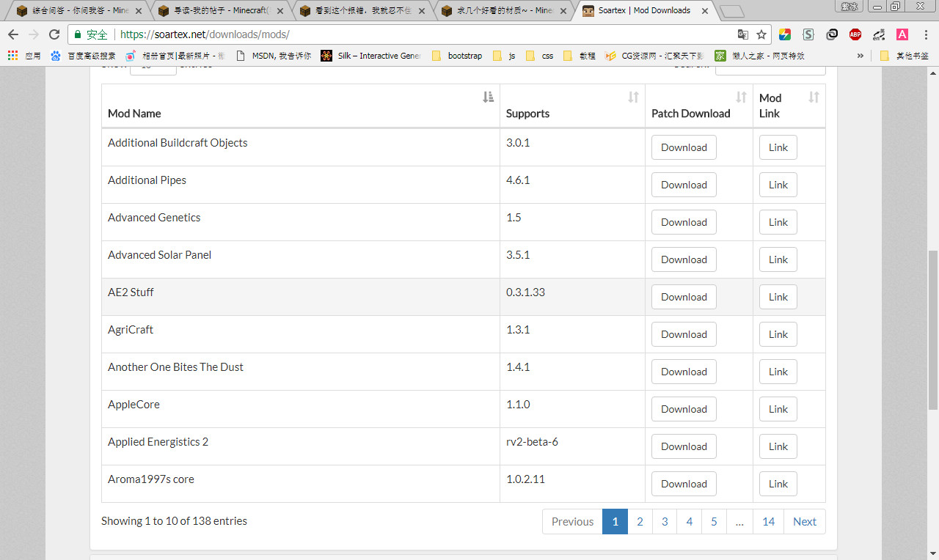Open the Link for Additional Pipes
The height and width of the screenshot is (560, 939).
pos(778,185)
